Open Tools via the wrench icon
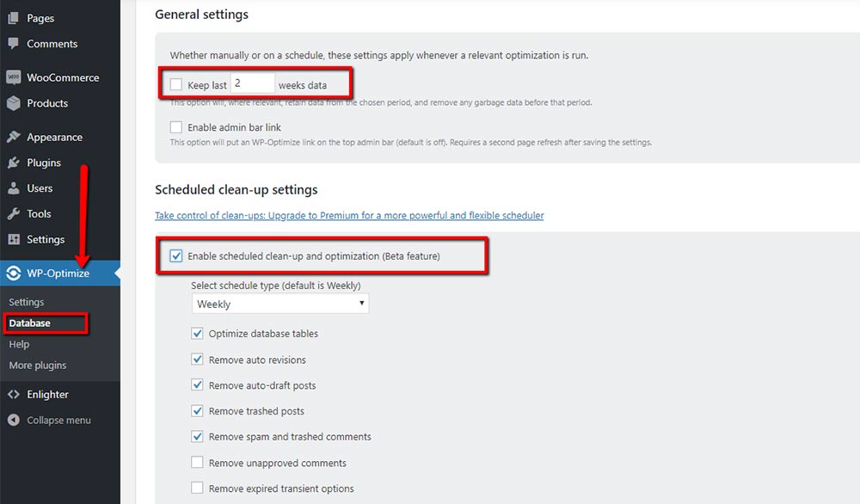Viewport: 860px width, 504px height. 13,214
